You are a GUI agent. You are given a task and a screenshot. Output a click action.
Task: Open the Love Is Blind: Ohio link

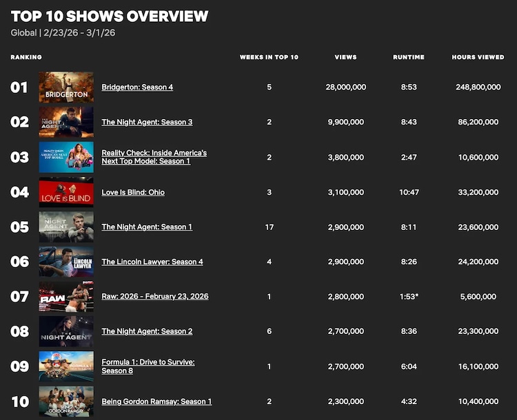coord(133,192)
